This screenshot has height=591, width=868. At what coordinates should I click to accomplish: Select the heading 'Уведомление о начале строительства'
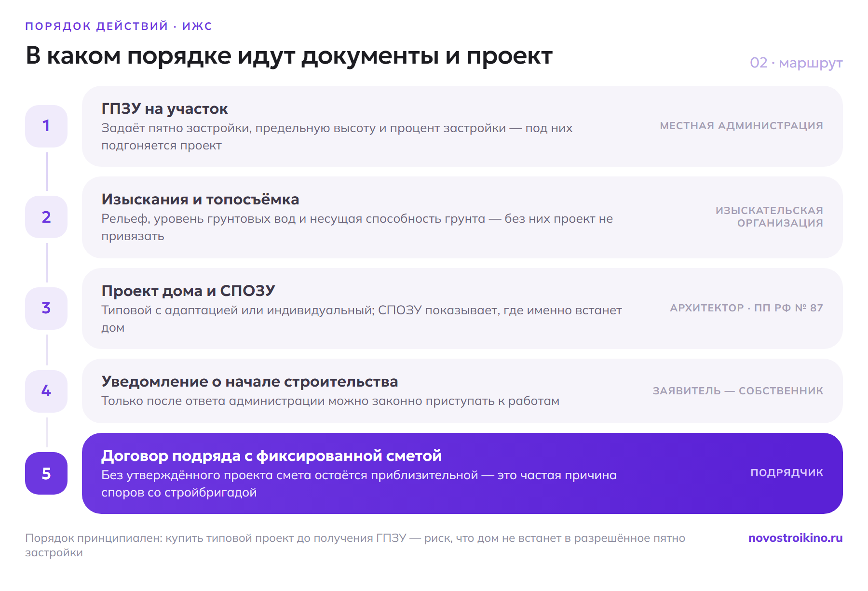pos(249,382)
